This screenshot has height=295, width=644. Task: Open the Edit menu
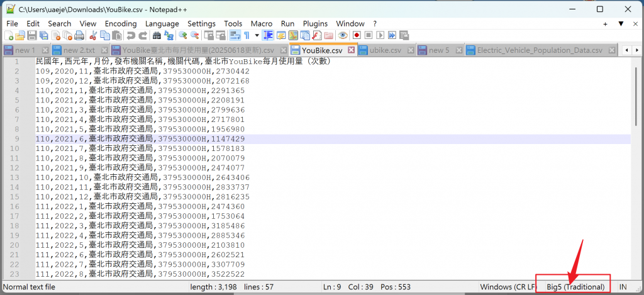click(33, 24)
